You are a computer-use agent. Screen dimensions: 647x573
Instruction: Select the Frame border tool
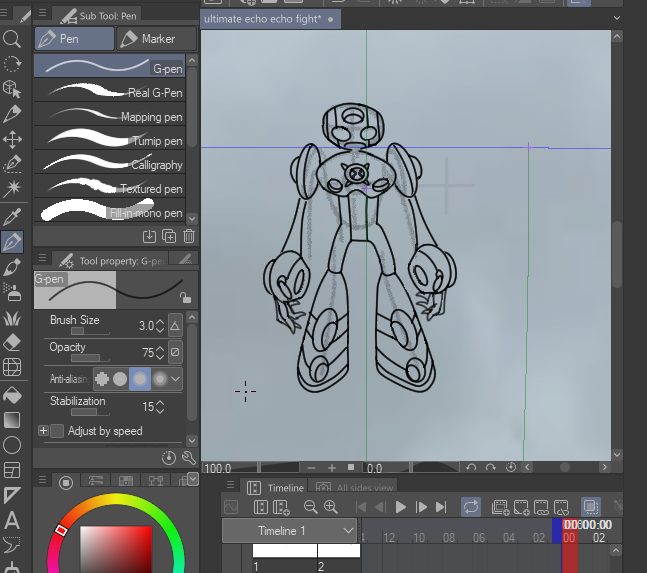point(12,470)
